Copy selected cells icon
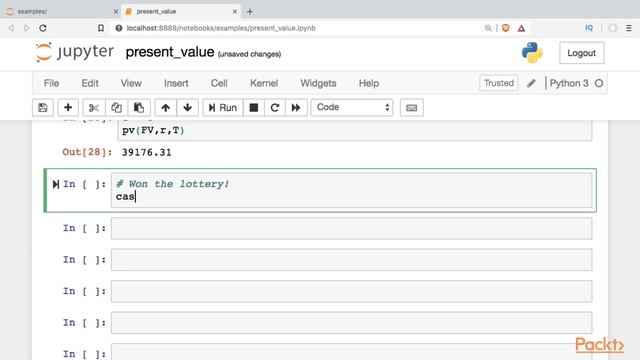This screenshot has width=640, height=360. (x=116, y=108)
